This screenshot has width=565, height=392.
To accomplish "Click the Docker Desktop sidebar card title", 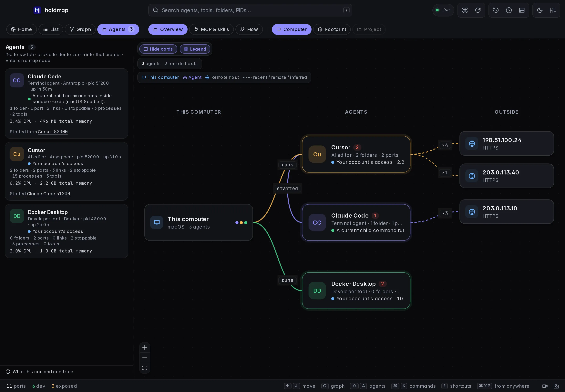I will point(48,212).
